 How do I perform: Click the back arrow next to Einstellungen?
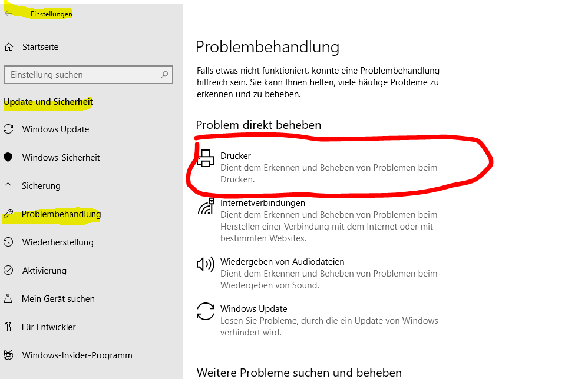pyautogui.click(x=8, y=14)
